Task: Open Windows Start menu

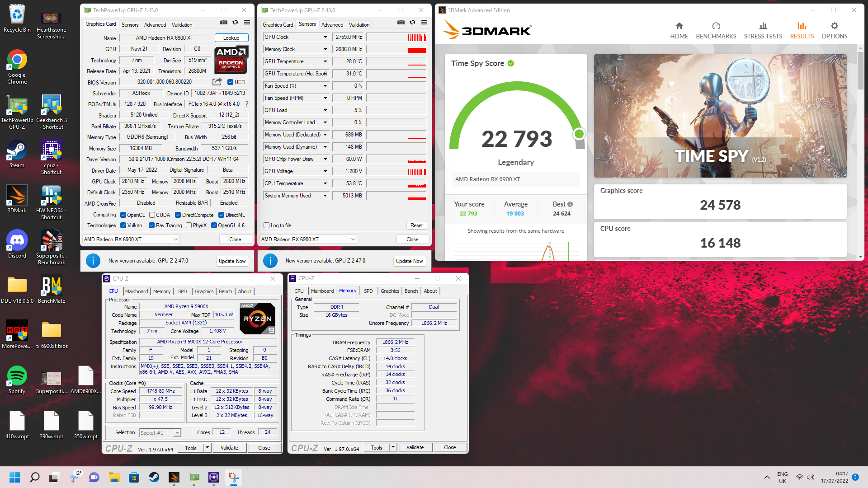Action: [x=14, y=477]
